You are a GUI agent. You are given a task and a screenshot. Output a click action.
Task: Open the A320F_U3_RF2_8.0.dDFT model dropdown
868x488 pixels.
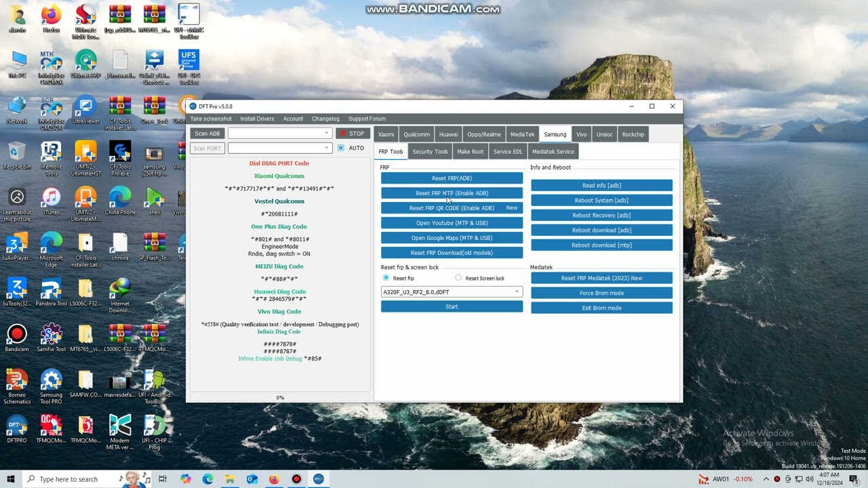452,292
